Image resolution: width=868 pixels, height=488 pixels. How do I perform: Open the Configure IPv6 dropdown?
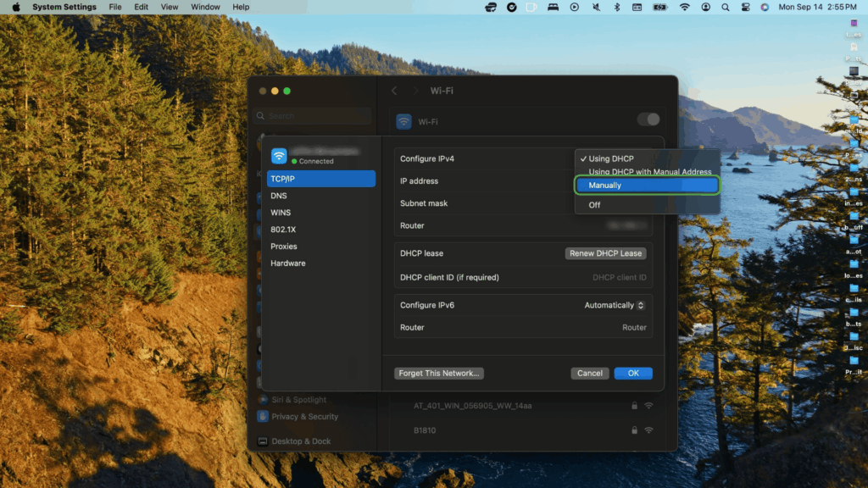[615, 305]
